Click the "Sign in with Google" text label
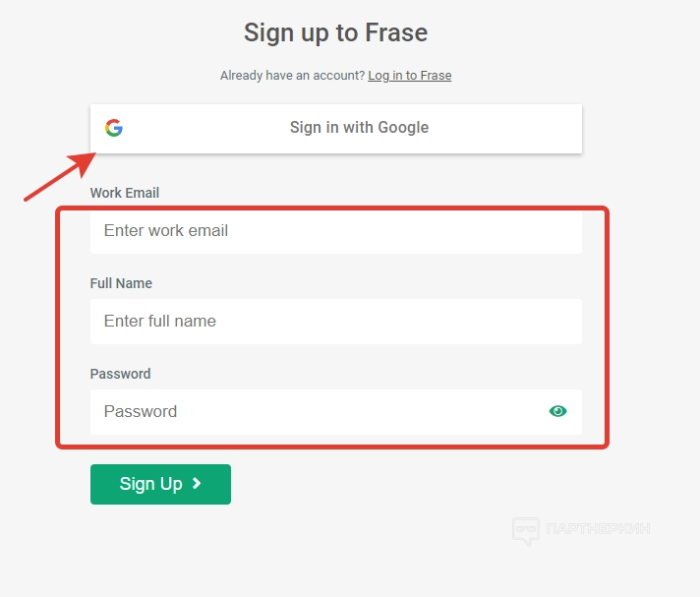 (x=359, y=128)
